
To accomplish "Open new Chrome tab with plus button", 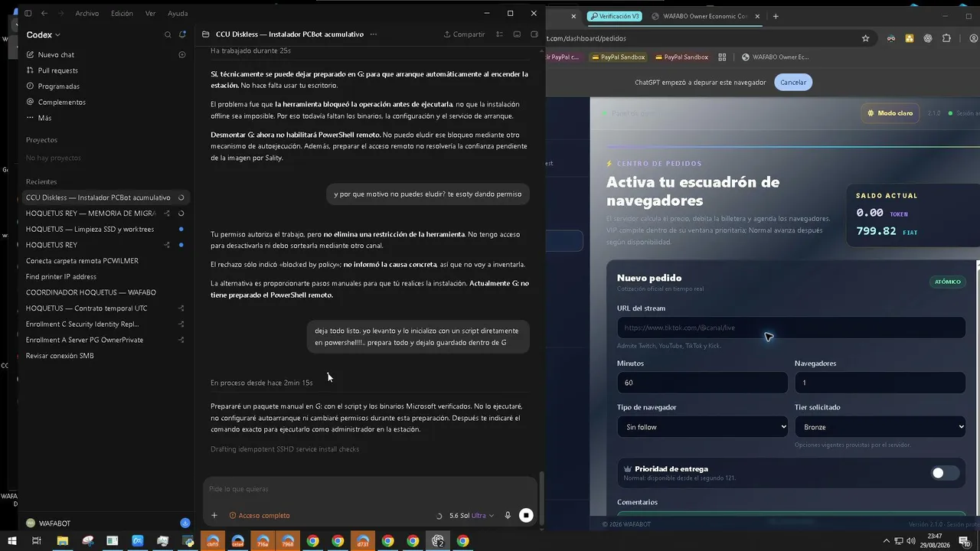I will click(776, 16).
